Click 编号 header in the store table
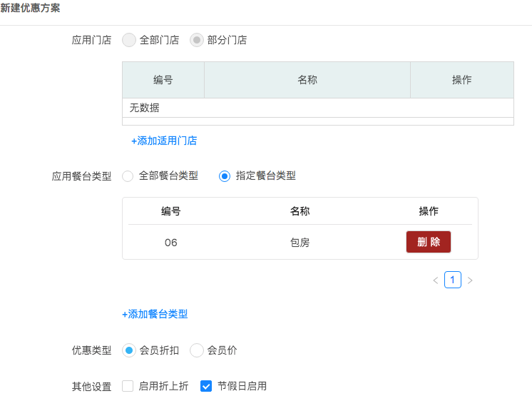 (x=163, y=80)
